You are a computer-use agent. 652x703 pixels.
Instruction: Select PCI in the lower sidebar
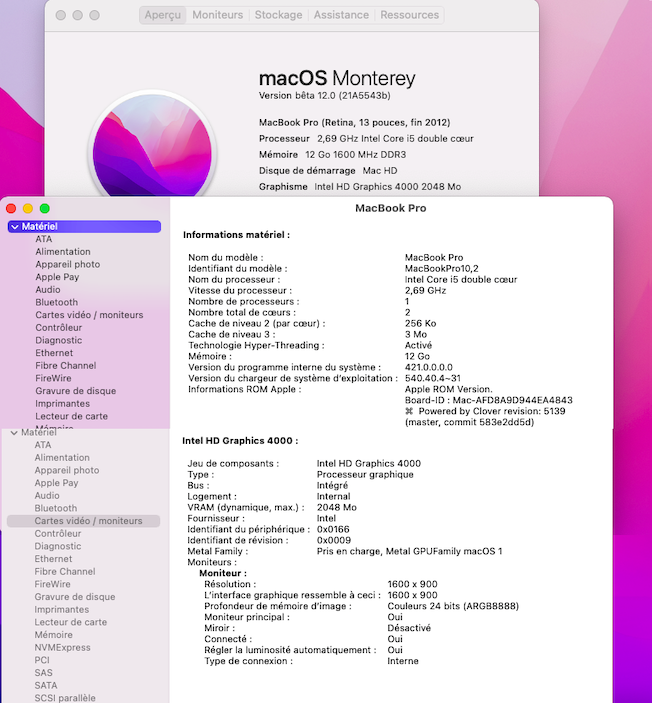pos(42,660)
